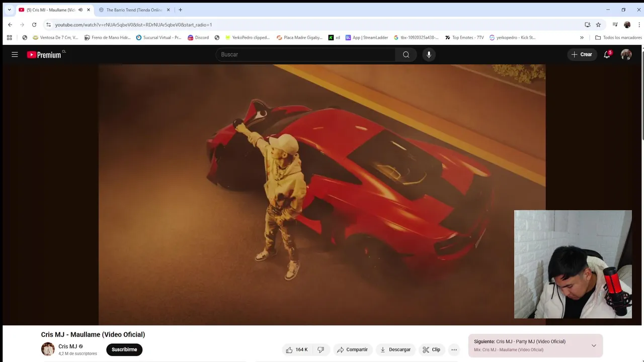Open the xd Kick bookmark
The height and width of the screenshot is (362, 644).
click(x=334, y=37)
